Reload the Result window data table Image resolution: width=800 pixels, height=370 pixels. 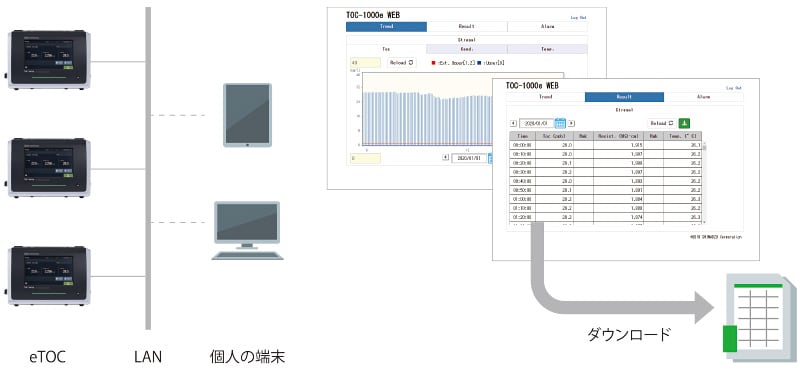point(662,123)
